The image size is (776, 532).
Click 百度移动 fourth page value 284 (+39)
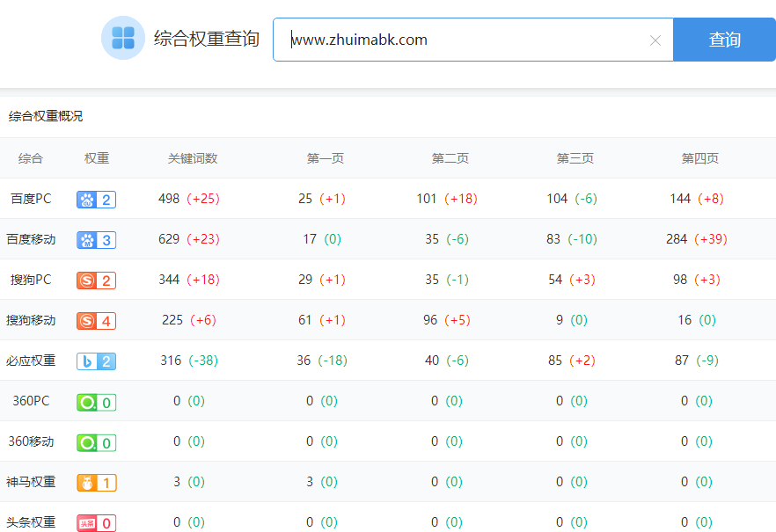(697, 239)
